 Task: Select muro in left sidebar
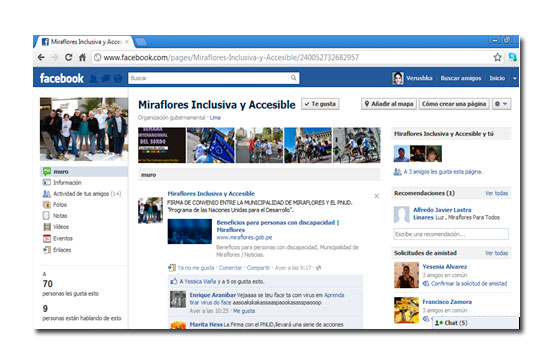(x=84, y=171)
